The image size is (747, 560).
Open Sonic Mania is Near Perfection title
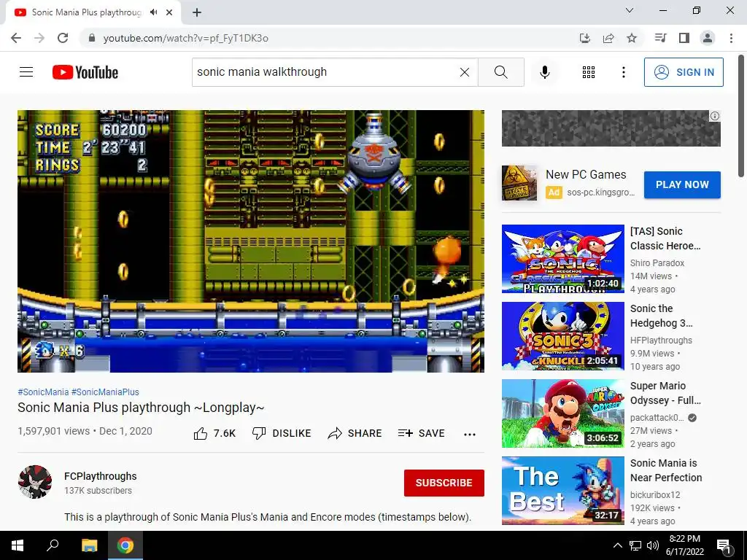click(666, 470)
